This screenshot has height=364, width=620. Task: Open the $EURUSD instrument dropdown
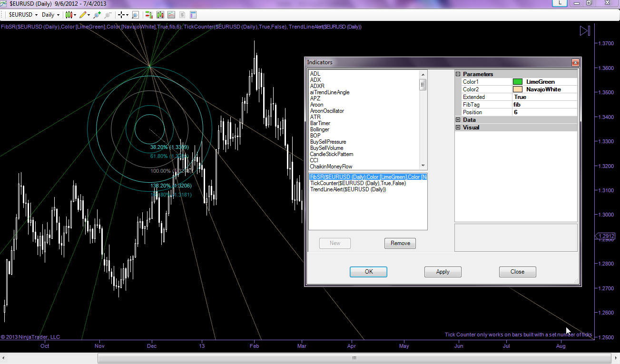pyautogui.click(x=23, y=15)
